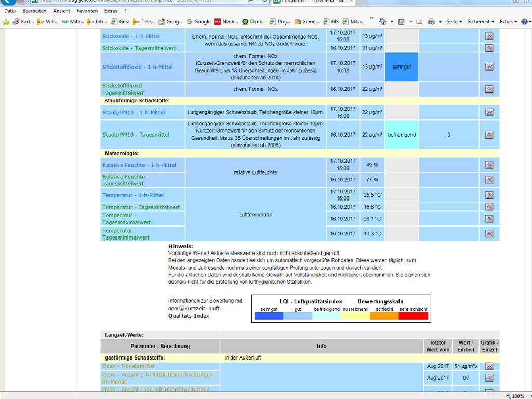Open the Temperatur - Tagesmaximalwert link
This screenshot has height=399, width=532.
point(127,219)
